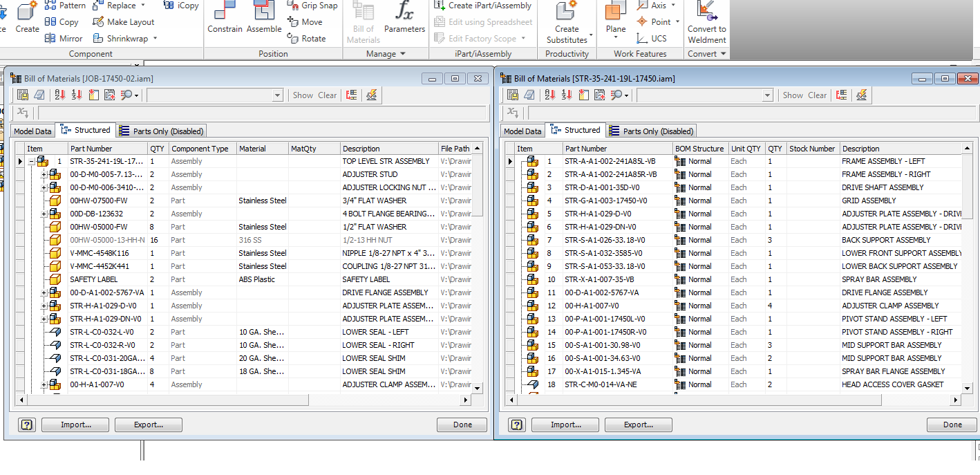Viewport: 980px width, 475px height.
Task: Select Structured tab in STR-35-241-19L BOM
Action: coord(575,130)
